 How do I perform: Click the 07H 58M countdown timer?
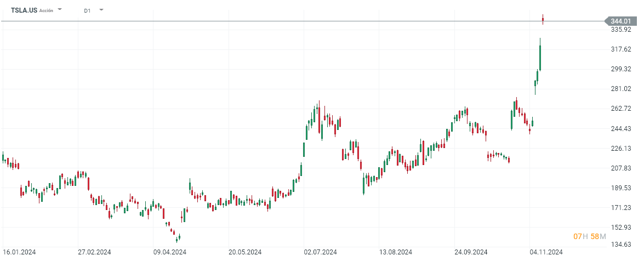click(590, 236)
